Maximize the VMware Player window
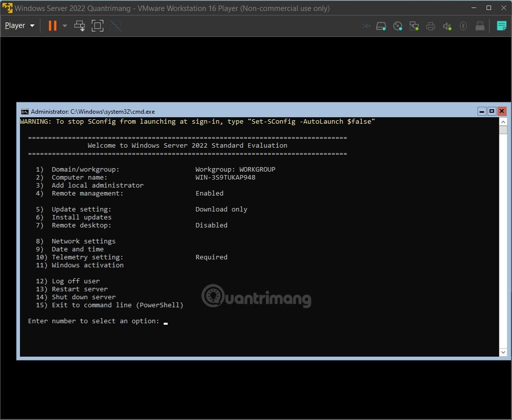The width and height of the screenshot is (512, 420). [x=489, y=8]
